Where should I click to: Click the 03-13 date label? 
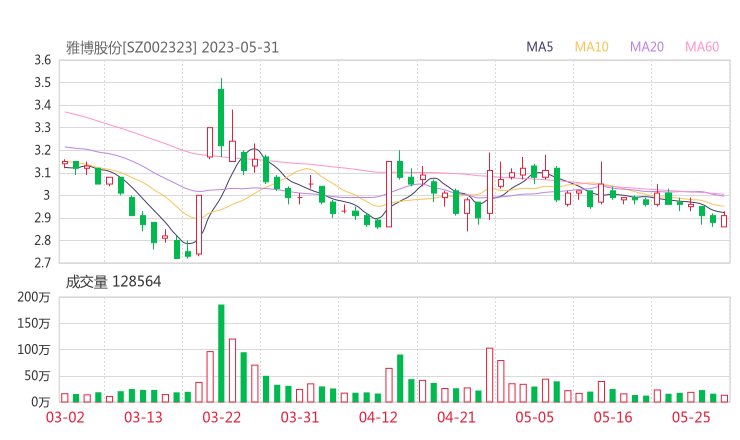coord(143,417)
